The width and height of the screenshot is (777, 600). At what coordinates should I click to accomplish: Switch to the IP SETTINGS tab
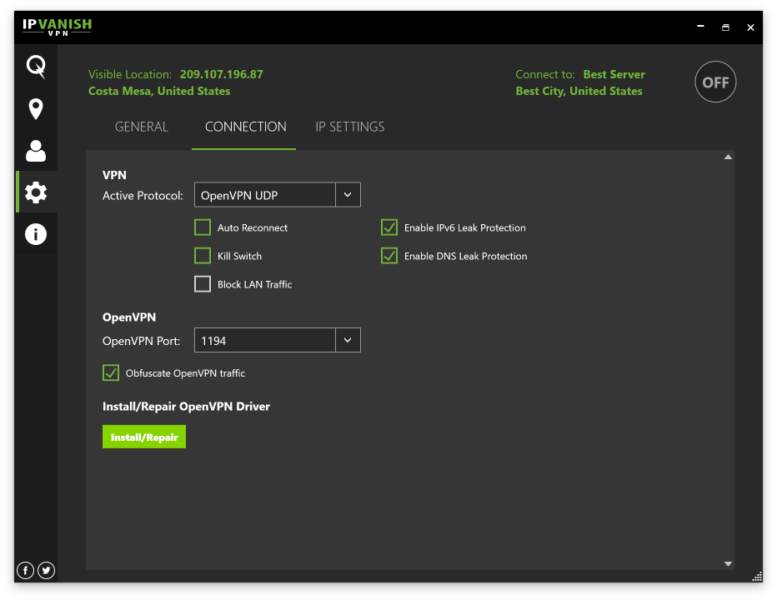pos(350,127)
